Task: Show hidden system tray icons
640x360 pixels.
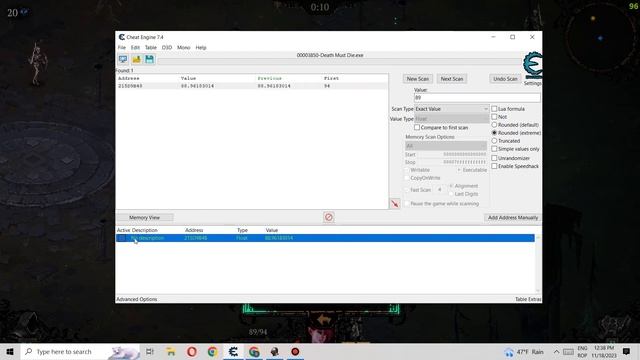Action: (x=556, y=351)
